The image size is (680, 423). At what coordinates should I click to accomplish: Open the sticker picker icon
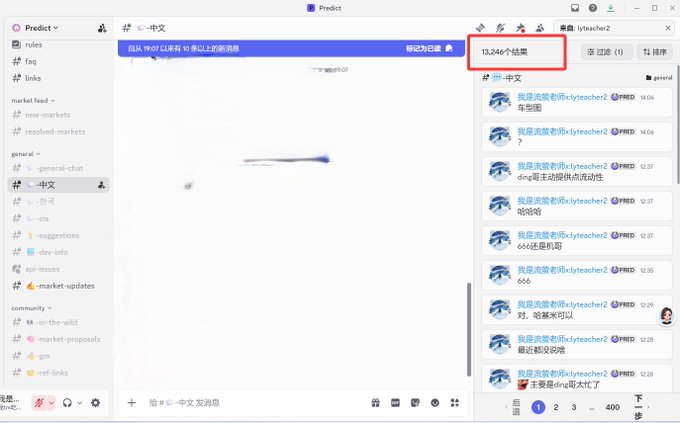[x=415, y=403]
